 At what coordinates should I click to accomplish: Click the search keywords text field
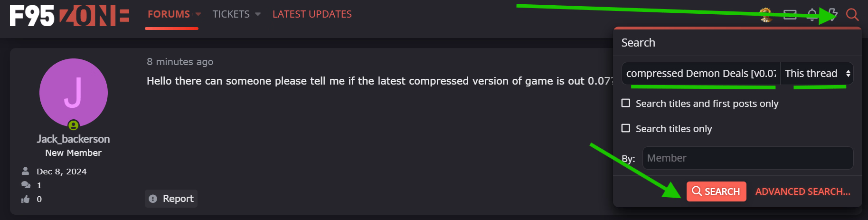[700, 74]
